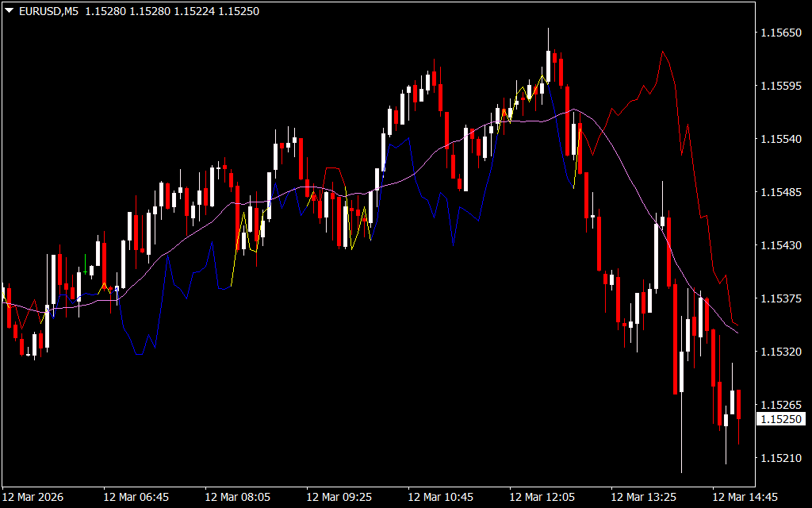Click the 1.15375 price axis label
Viewport: 812px width, 508px height.
pyautogui.click(x=781, y=298)
